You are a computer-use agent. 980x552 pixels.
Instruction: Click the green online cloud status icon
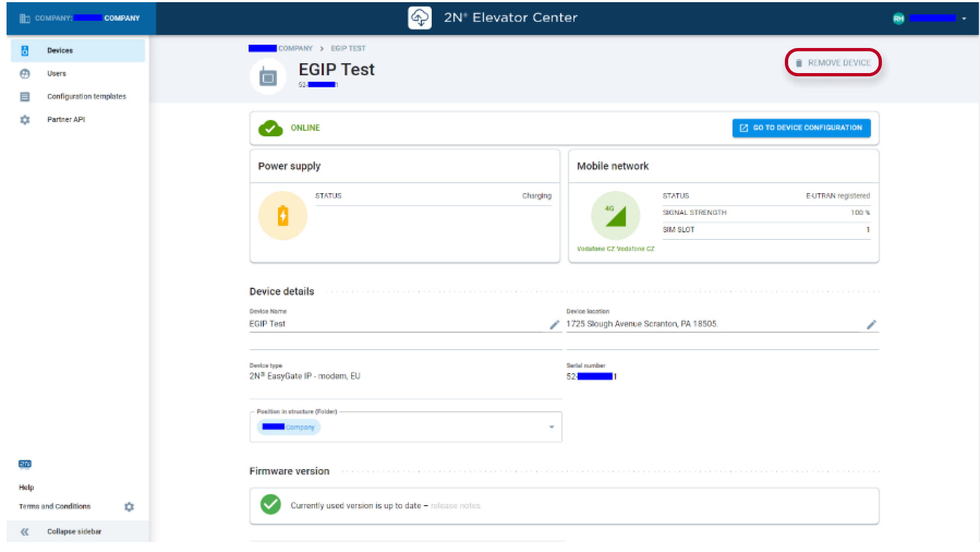[270, 128]
